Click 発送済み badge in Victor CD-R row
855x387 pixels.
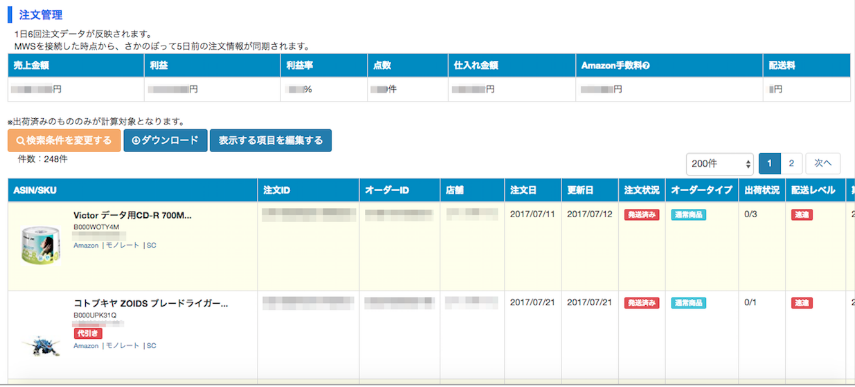click(x=642, y=215)
